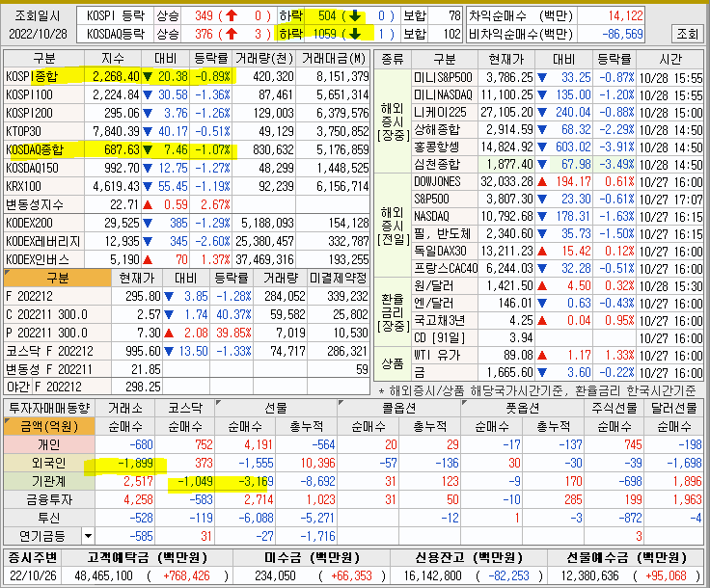The width and height of the screenshot is (710, 588).
Task: Click the red up triangle in 원/달러 row
Action: point(541,286)
